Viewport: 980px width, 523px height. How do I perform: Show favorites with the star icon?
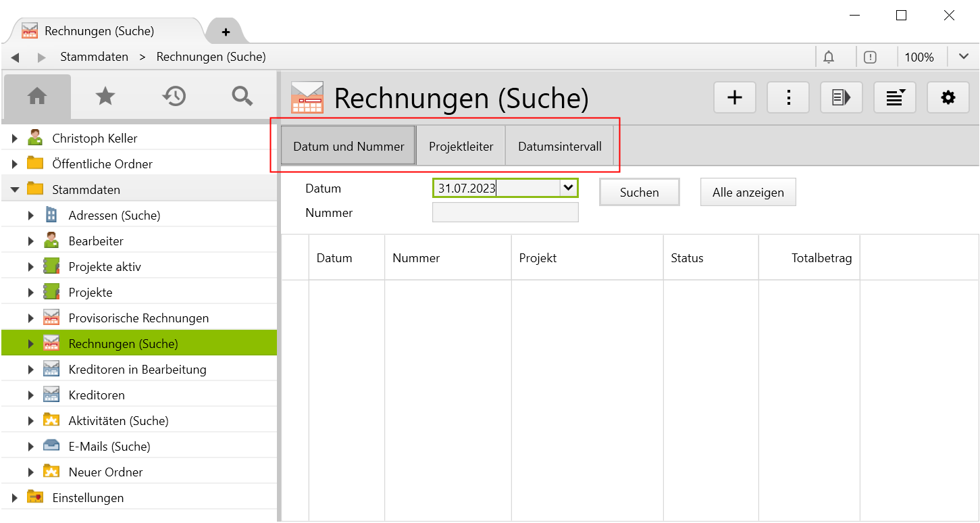105,97
